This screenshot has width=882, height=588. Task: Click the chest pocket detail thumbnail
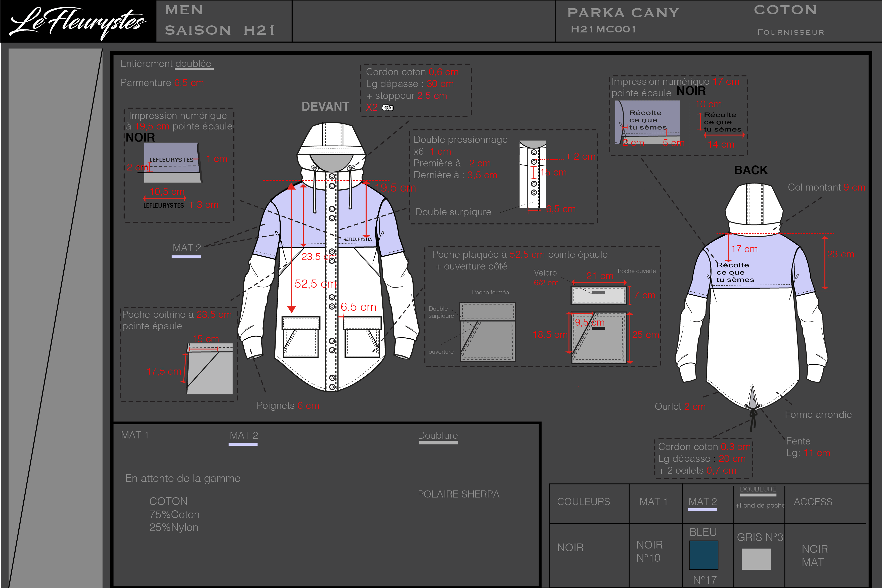point(210,369)
